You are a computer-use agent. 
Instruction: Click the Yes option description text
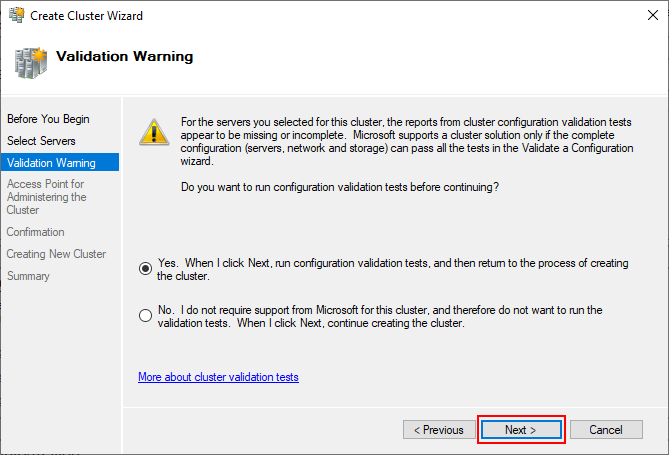[393, 269]
